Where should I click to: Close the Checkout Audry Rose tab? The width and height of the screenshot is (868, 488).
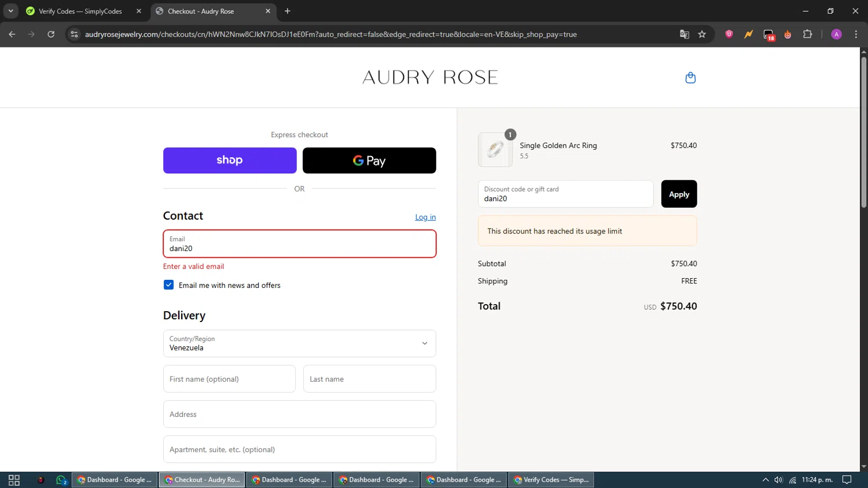coord(268,11)
